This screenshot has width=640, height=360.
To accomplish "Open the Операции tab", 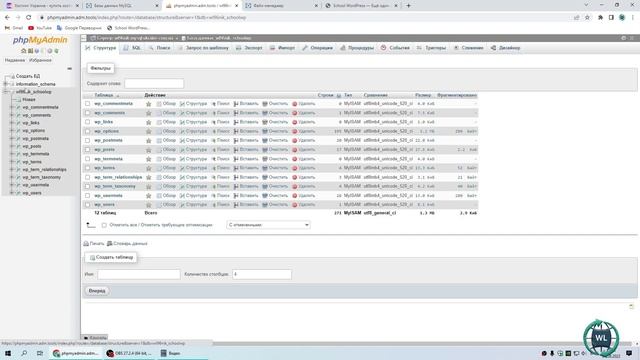I will coord(318,48).
